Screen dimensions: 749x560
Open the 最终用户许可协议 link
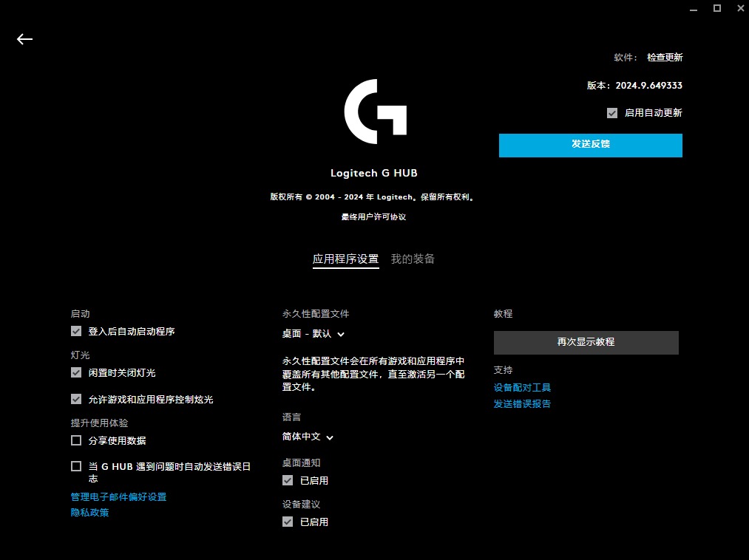(x=374, y=216)
